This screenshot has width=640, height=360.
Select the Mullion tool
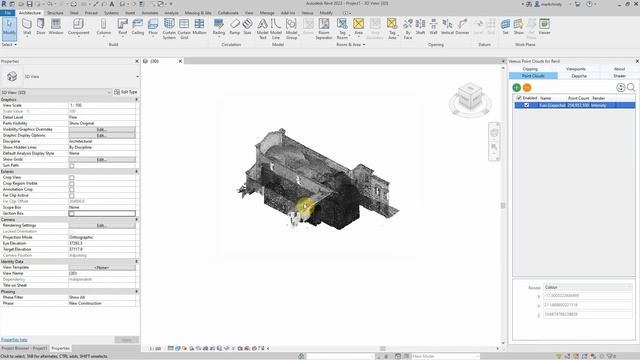[x=199, y=27]
